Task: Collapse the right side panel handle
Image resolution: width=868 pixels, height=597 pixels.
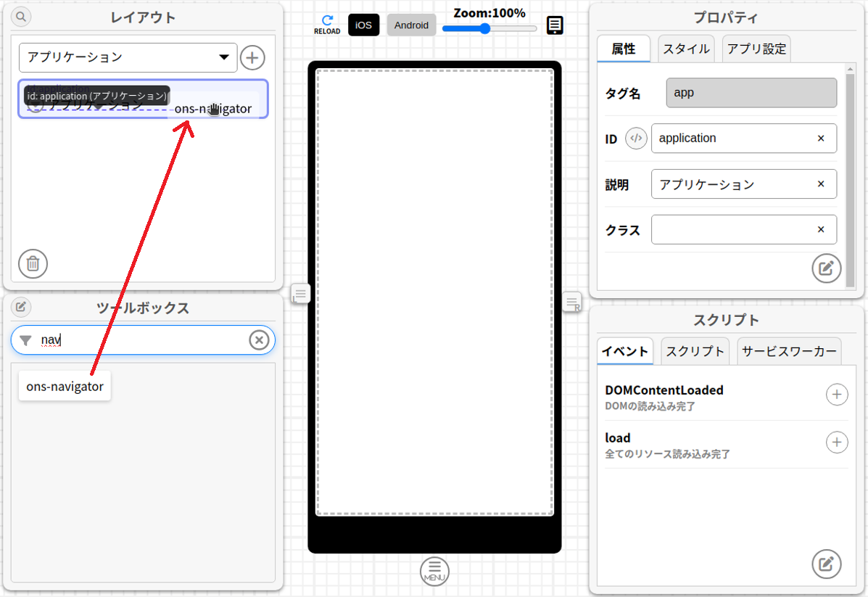Action: tap(572, 301)
